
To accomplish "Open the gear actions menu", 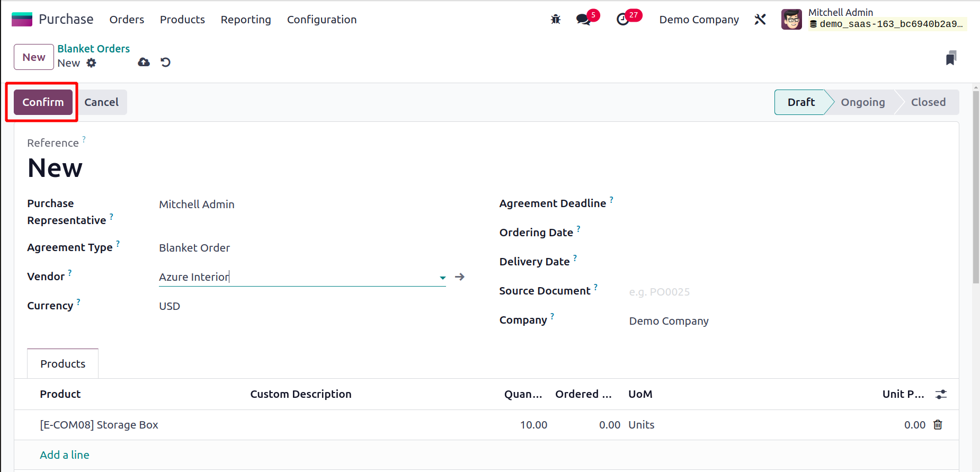I will point(92,63).
